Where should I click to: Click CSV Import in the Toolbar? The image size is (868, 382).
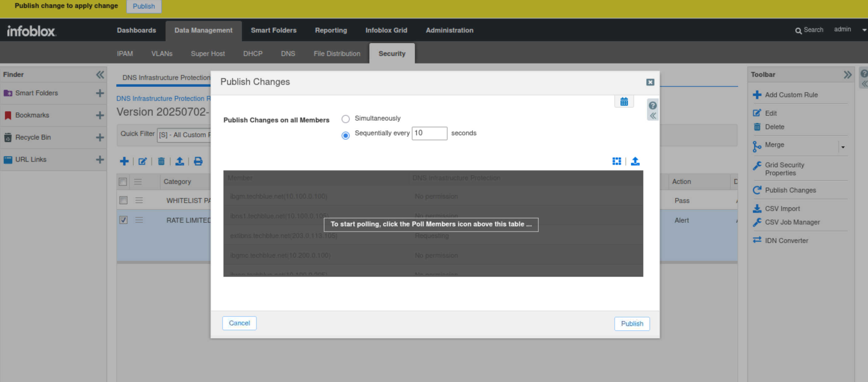[782, 209]
